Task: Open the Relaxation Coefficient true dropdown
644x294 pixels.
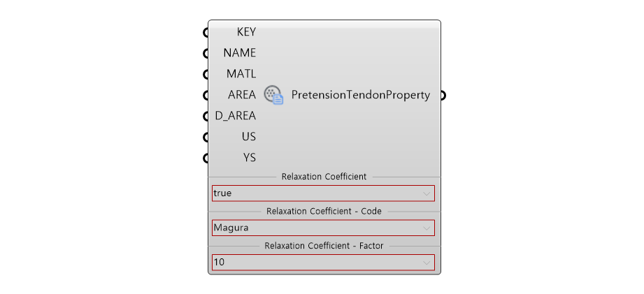Action: coord(323,193)
